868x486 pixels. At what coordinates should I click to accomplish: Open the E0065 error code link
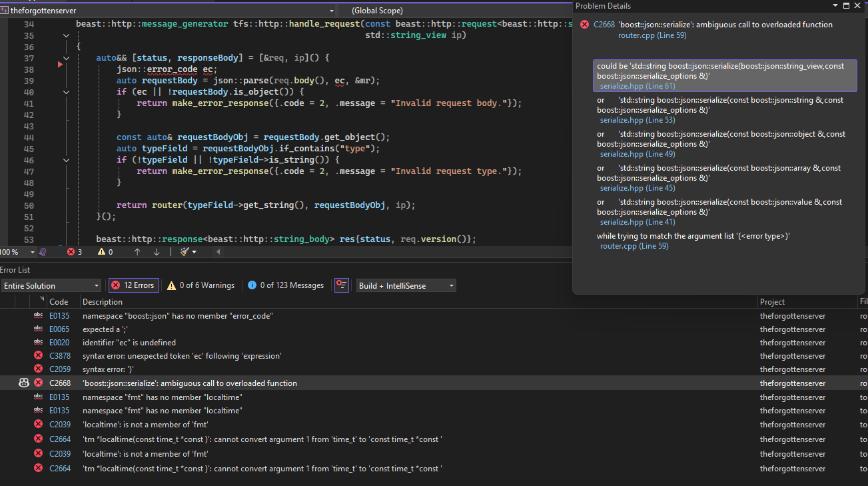click(59, 329)
